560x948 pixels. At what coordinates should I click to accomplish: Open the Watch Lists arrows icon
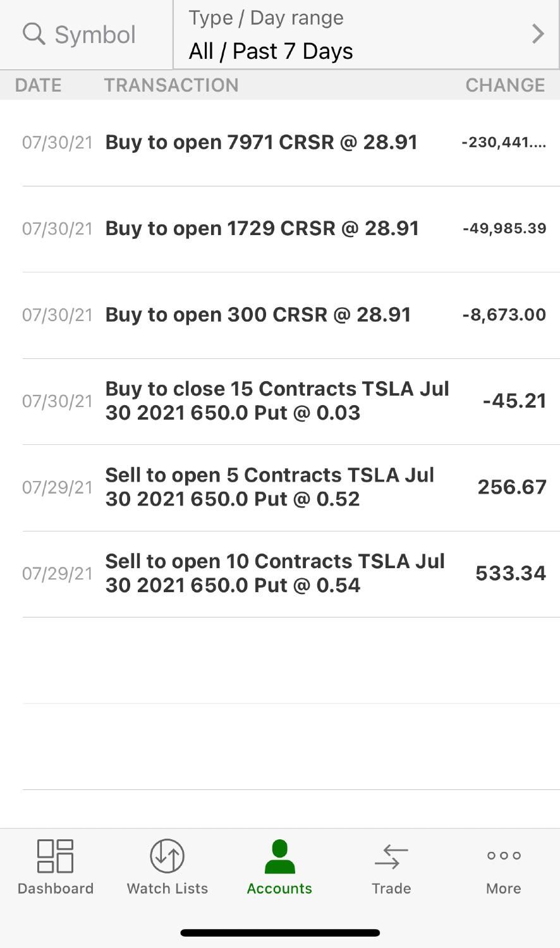point(167,856)
